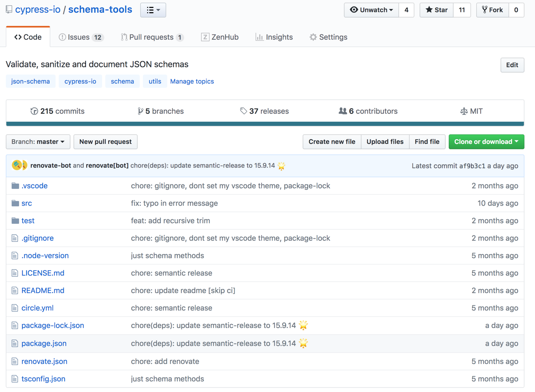Open the cypress-io organization link

tap(38, 10)
